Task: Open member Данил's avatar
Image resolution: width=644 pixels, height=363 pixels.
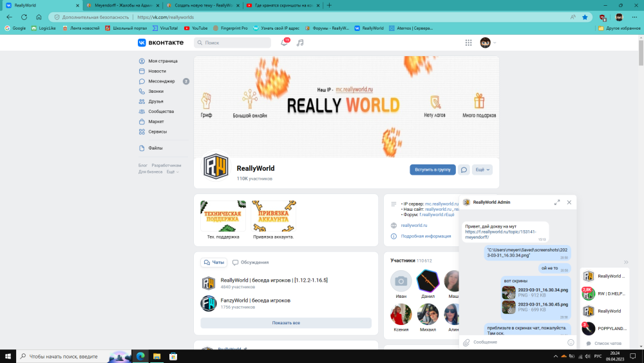Action: 428,280
